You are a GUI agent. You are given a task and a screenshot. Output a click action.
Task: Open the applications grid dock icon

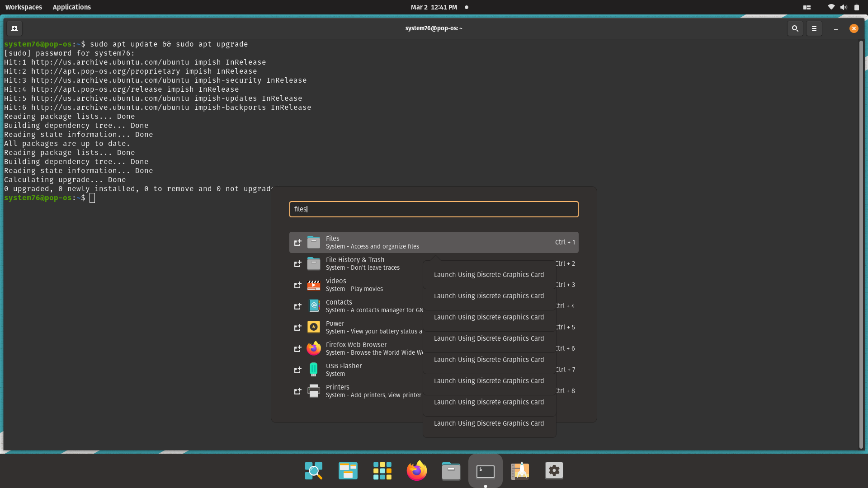(382, 470)
